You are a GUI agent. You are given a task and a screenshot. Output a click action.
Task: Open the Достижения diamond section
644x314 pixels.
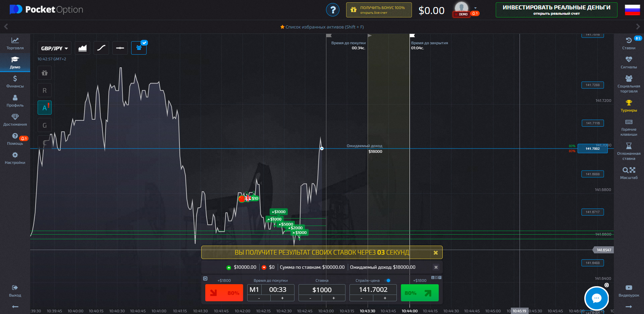[15, 120]
